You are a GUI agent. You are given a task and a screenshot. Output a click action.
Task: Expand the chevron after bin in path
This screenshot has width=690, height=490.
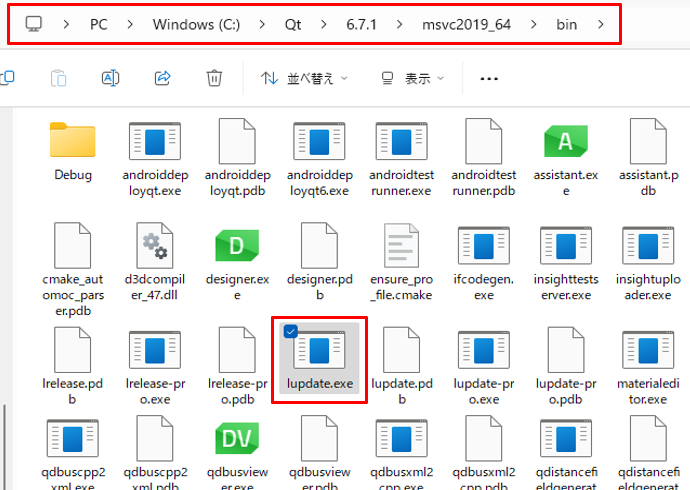600,23
